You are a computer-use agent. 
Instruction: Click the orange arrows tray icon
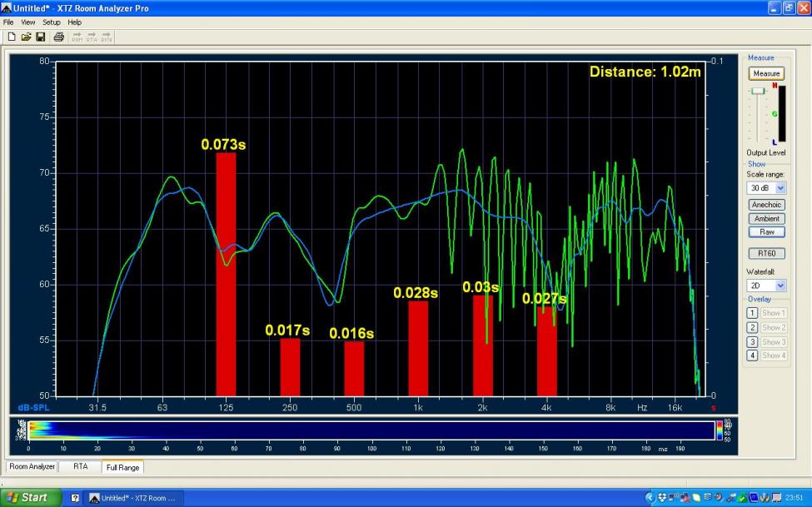tap(765, 498)
